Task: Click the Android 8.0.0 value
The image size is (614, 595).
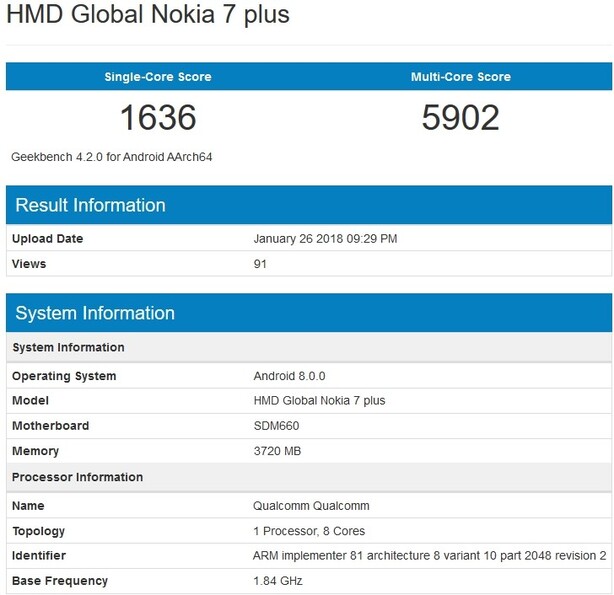Action: (x=289, y=376)
